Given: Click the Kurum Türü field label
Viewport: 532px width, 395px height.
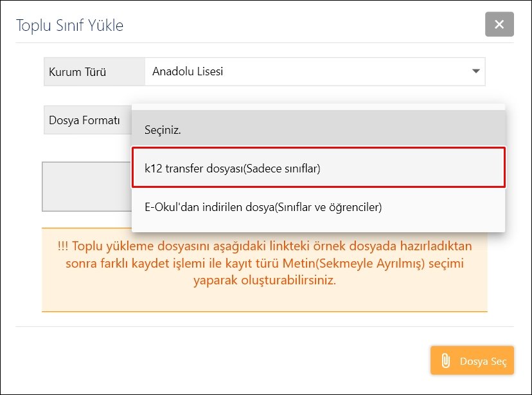Looking at the screenshot, I should (x=78, y=72).
